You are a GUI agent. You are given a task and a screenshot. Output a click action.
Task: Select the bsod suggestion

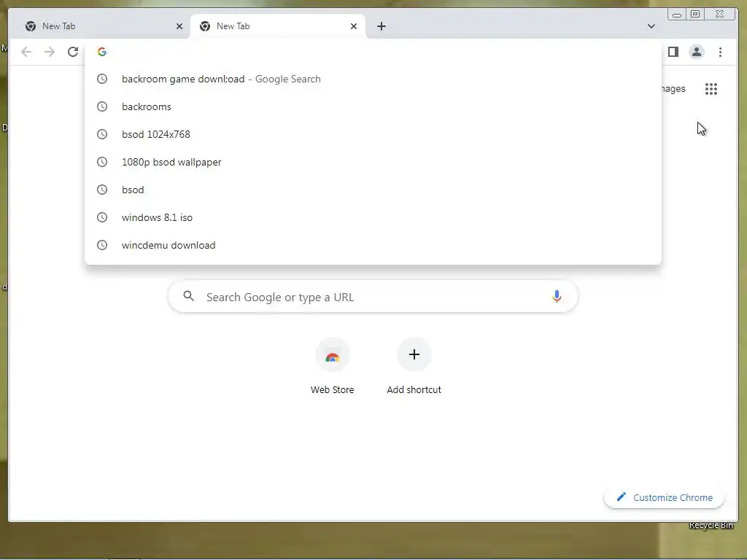tap(373, 190)
